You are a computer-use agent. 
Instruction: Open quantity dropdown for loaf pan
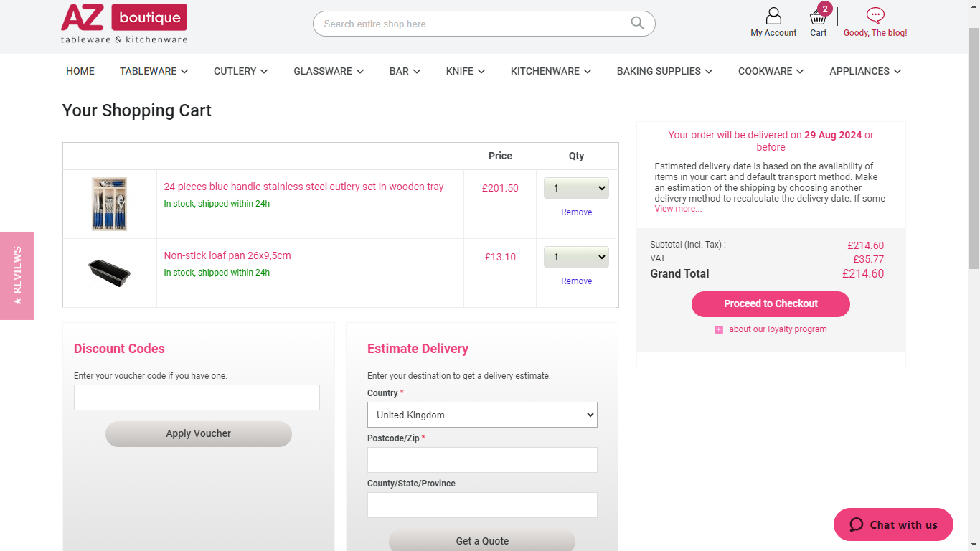[576, 257]
